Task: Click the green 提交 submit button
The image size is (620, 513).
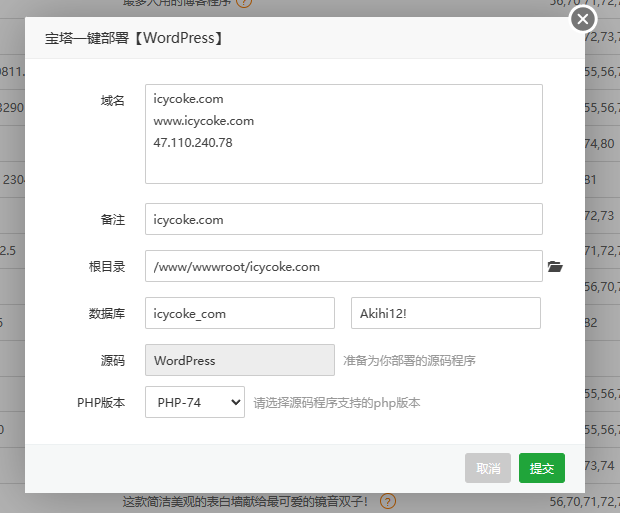Action: coord(542,468)
